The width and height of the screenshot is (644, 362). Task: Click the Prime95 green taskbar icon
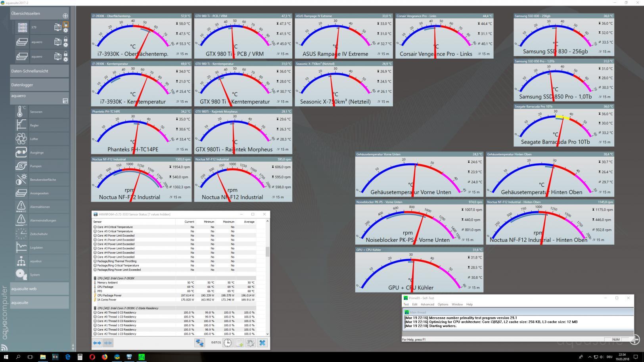click(141, 357)
